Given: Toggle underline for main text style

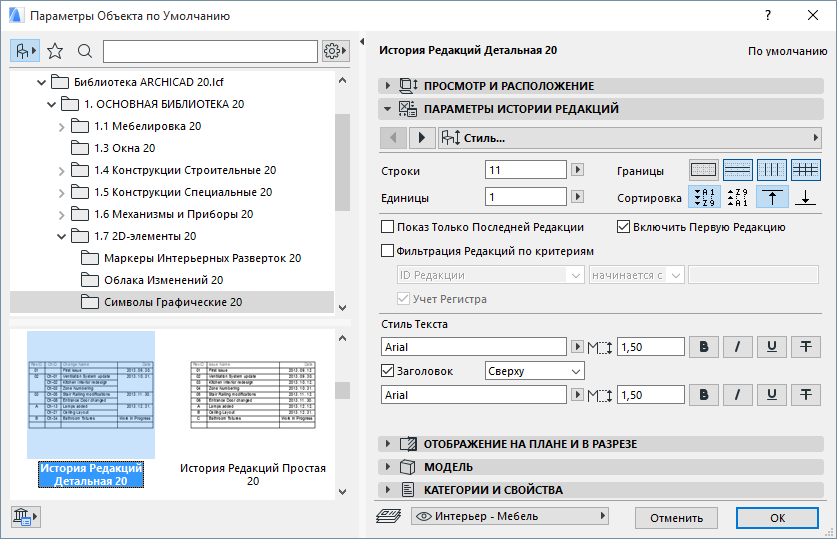Looking at the screenshot, I should coord(772,347).
